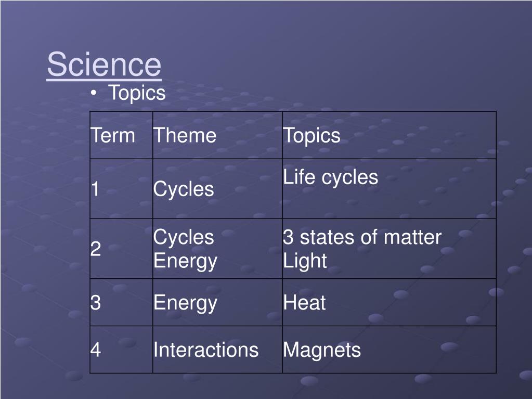The image size is (532, 399).
Task: Click the Magnets topic cell
Action: (x=390, y=350)
